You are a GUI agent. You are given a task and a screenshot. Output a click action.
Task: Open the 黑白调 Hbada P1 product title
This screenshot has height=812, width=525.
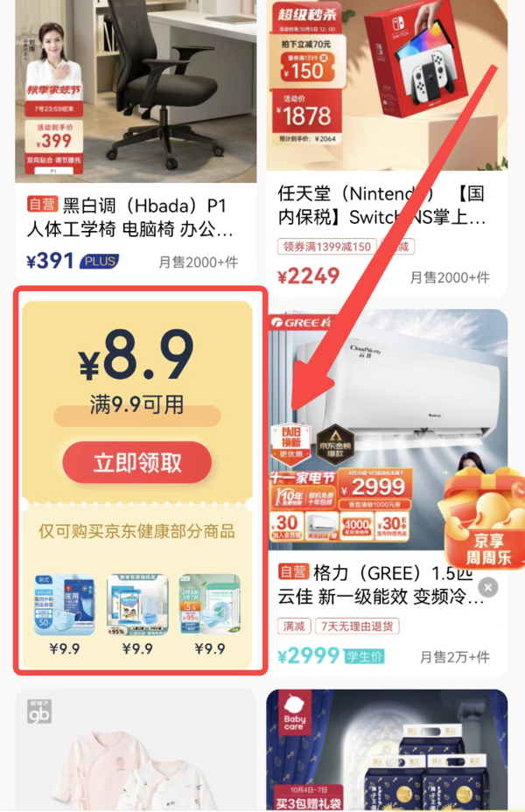[x=130, y=218]
